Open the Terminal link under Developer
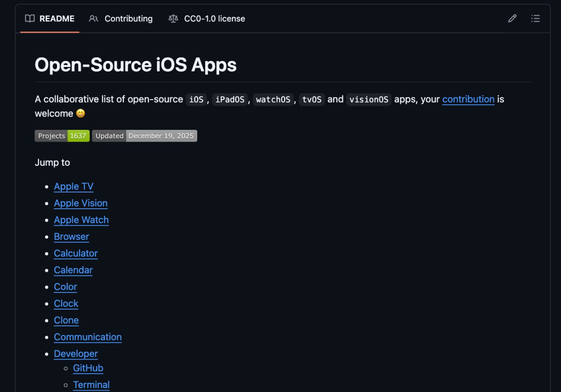Viewport: 561px width, 392px height. 91,385
